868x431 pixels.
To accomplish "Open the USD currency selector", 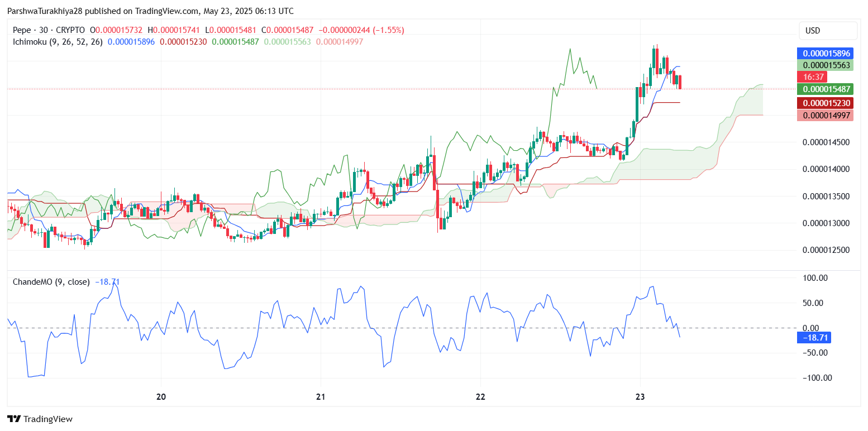I will click(x=828, y=31).
